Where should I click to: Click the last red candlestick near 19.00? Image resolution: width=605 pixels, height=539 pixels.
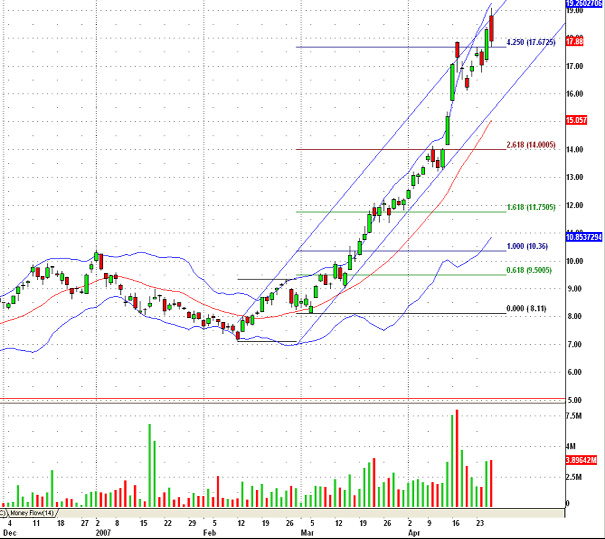tap(492, 28)
